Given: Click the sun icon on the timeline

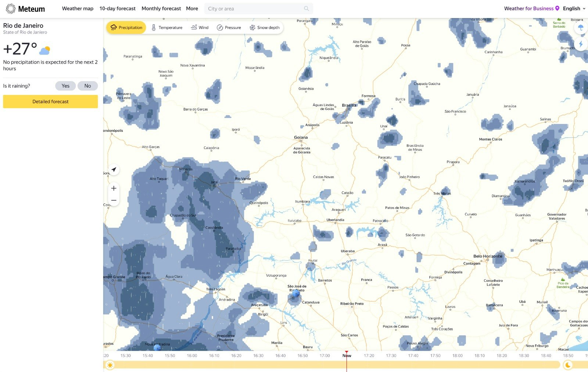Looking at the screenshot, I should [110, 365].
